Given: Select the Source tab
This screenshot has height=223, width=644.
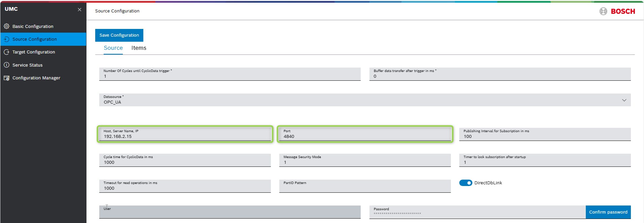Looking at the screenshot, I should pyautogui.click(x=113, y=48).
